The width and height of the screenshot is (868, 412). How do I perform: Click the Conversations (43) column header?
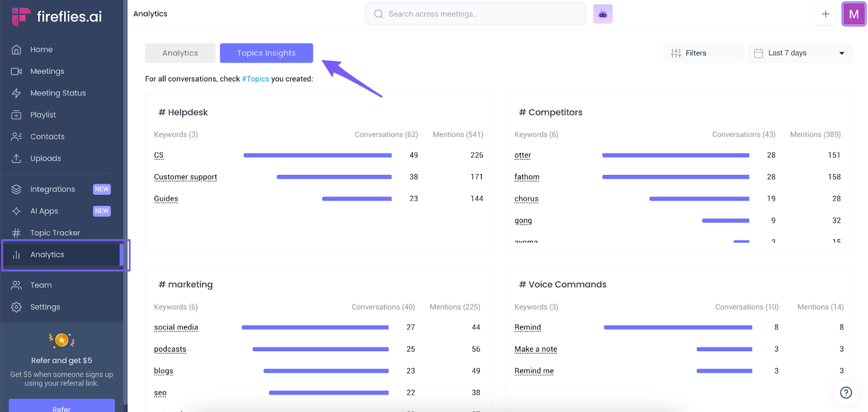pos(744,135)
